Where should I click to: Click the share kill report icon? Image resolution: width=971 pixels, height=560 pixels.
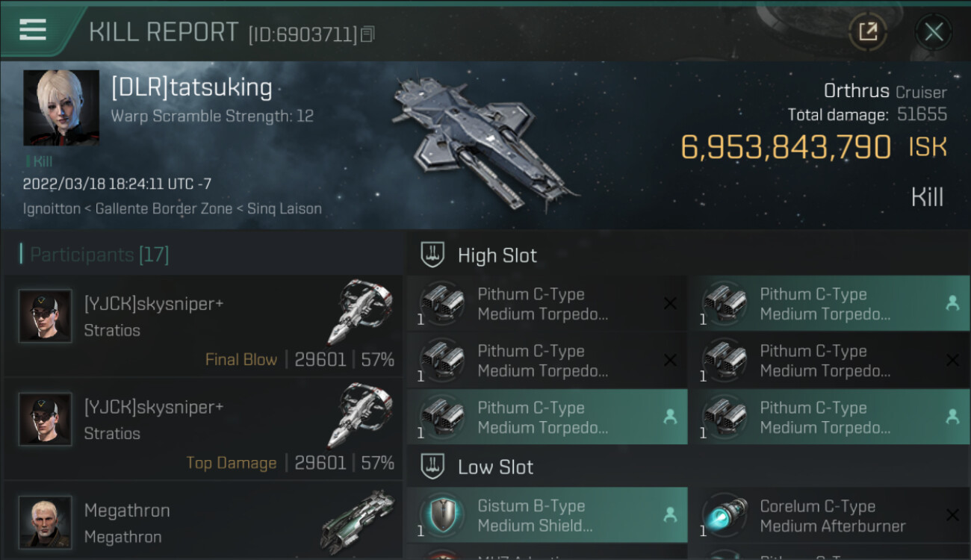[x=868, y=31]
